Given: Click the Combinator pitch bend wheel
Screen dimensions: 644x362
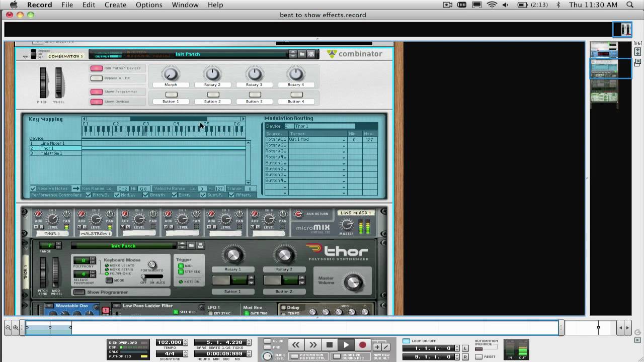Looking at the screenshot, I should (x=43, y=83).
